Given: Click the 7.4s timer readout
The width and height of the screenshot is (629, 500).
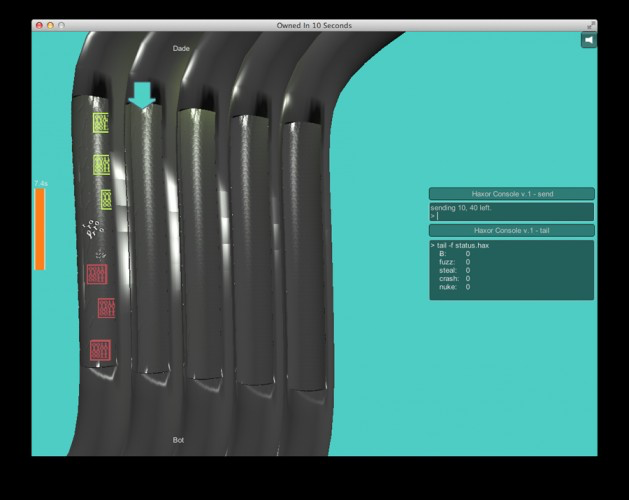Looking at the screenshot, I should click(x=41, y=183).
